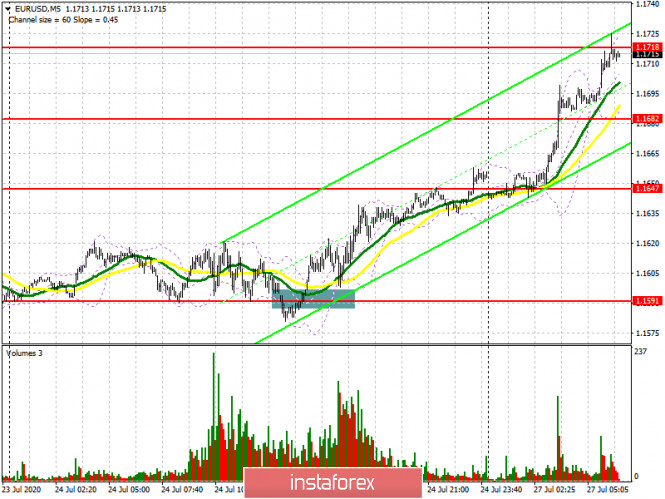Click the 1.1605 price scale value
This screenshot has width=665, height=499.
[x=647, y=273]
